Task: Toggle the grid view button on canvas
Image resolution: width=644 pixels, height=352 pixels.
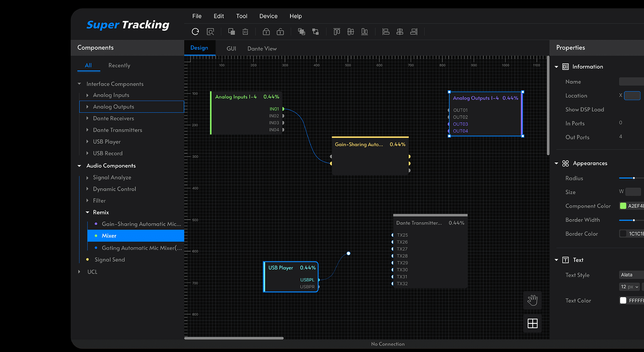Action: (x=532, y=323)
